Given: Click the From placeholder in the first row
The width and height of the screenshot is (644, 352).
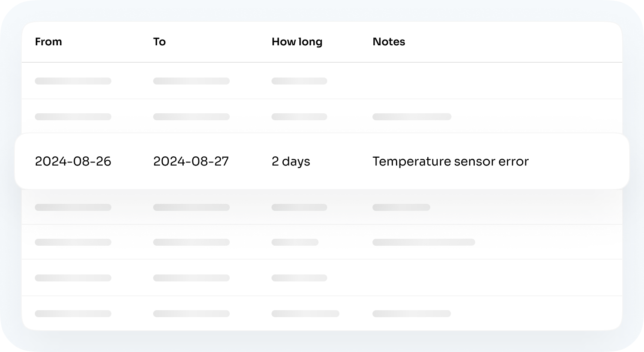Looking at the screenshot, I should pyautogui.click(x=73, y=81).
